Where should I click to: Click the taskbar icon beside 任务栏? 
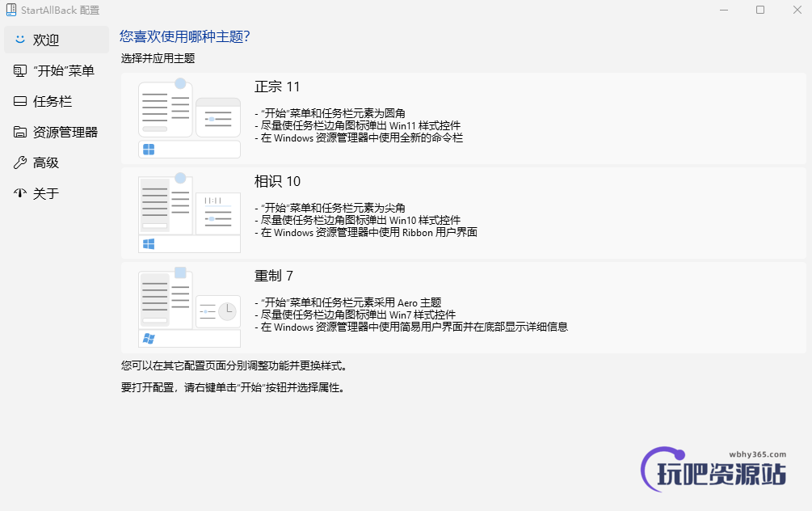20,101
